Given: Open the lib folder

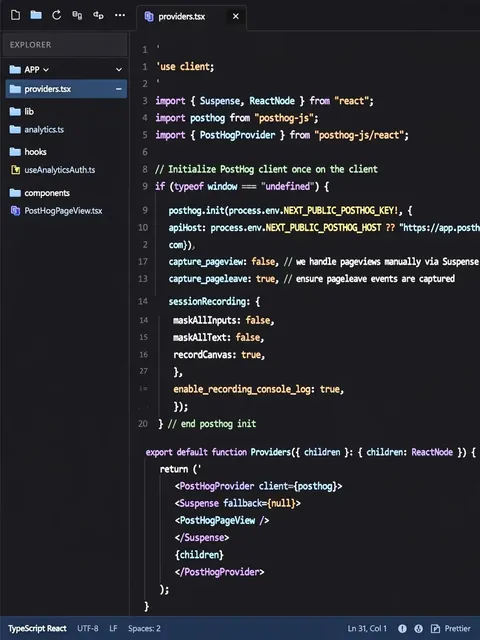Looking at the screenshot, I should click(29, 111).
